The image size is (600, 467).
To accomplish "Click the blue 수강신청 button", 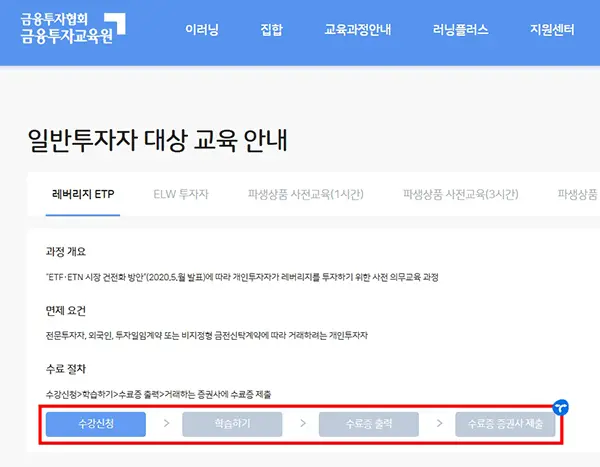I will coord(96,424).
